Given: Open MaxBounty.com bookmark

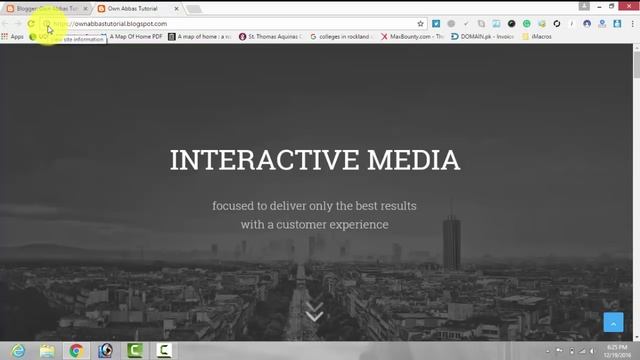Looking at the screenshot, I should pos(413,37).
